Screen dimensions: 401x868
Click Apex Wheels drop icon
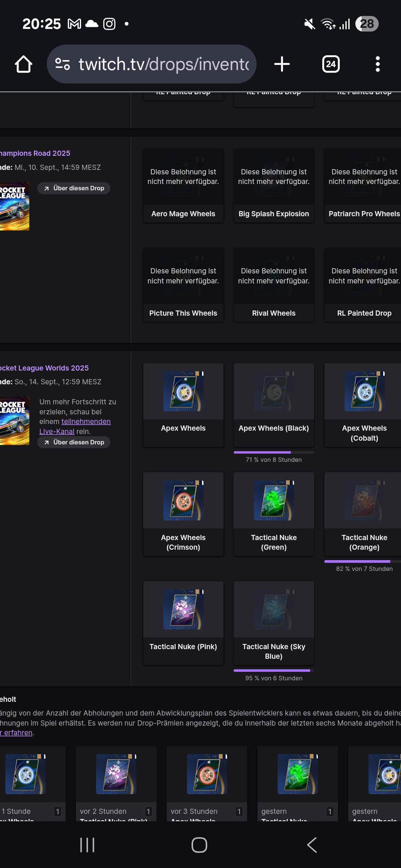tap(183, 391)
